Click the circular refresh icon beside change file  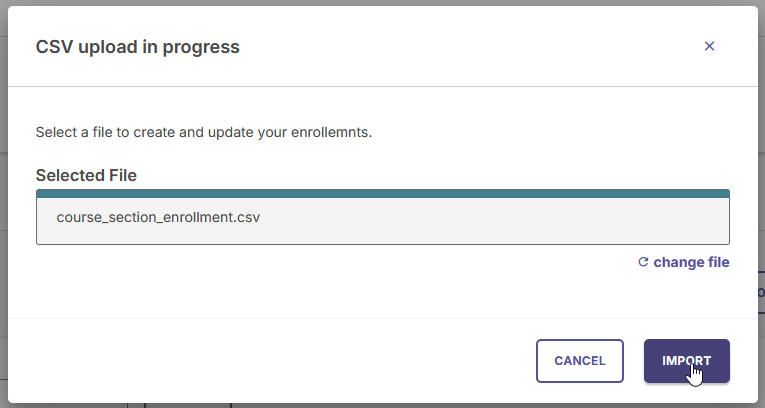coord(643,262)
